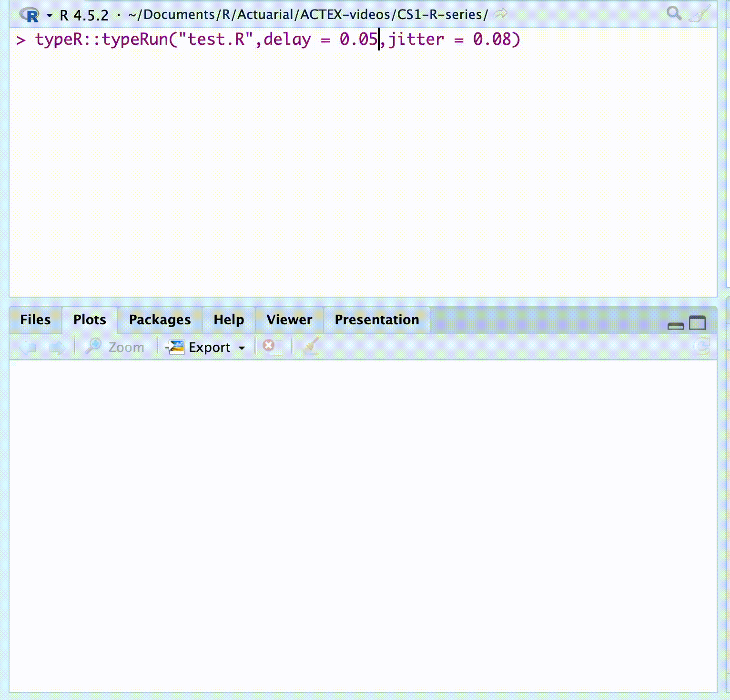Switch to the Viewer tab

pyautogui.click(x=289, y=320)
